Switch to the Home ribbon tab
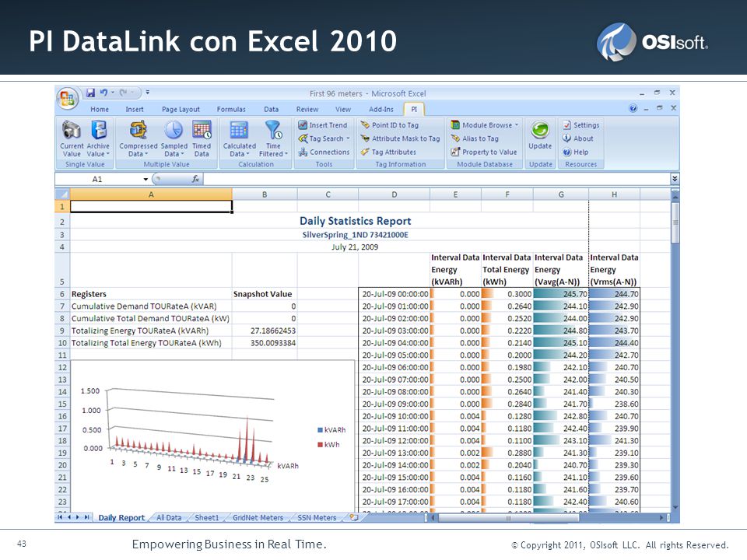Screen dimensions: 747x560 [100, 109]
